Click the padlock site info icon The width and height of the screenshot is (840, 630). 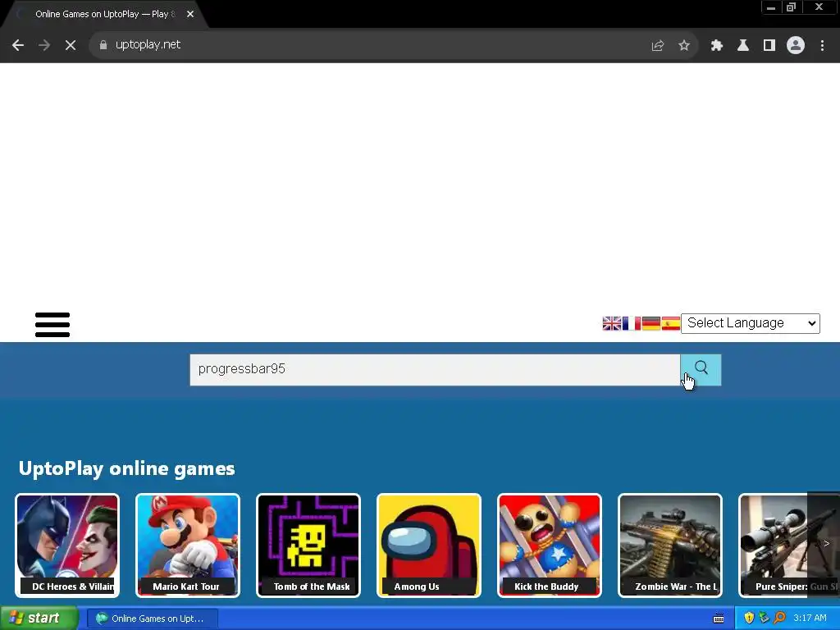click(103, 45)
